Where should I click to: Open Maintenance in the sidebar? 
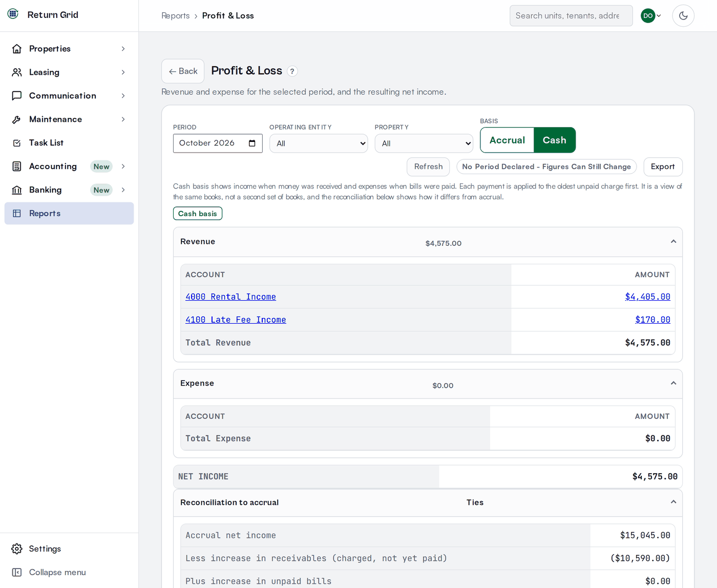[69, 119]
